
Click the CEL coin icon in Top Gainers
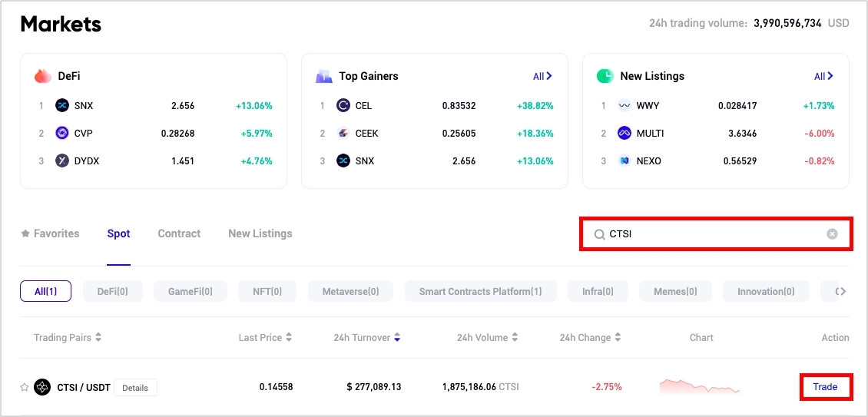point(343,105)
